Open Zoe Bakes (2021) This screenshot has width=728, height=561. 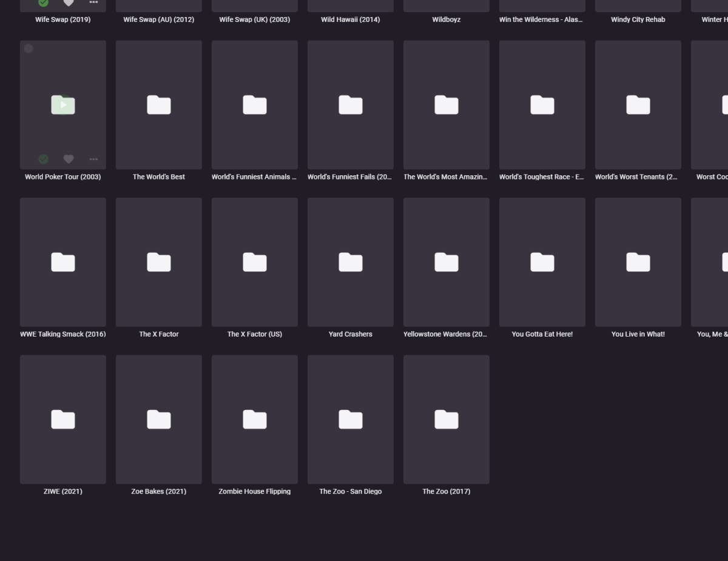159,419
